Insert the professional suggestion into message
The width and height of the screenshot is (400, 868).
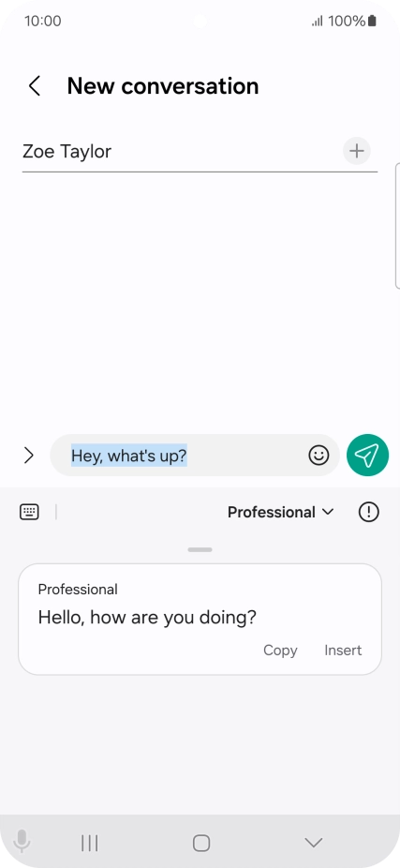tap(343, 650)
